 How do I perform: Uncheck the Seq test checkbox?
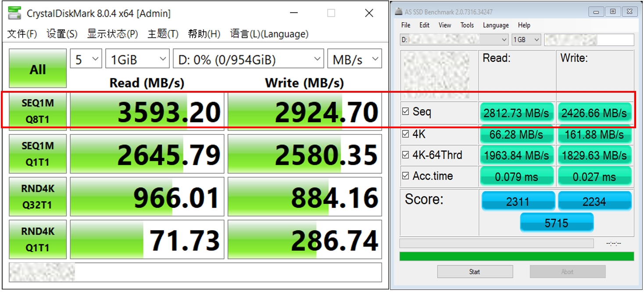coord(406,112)
